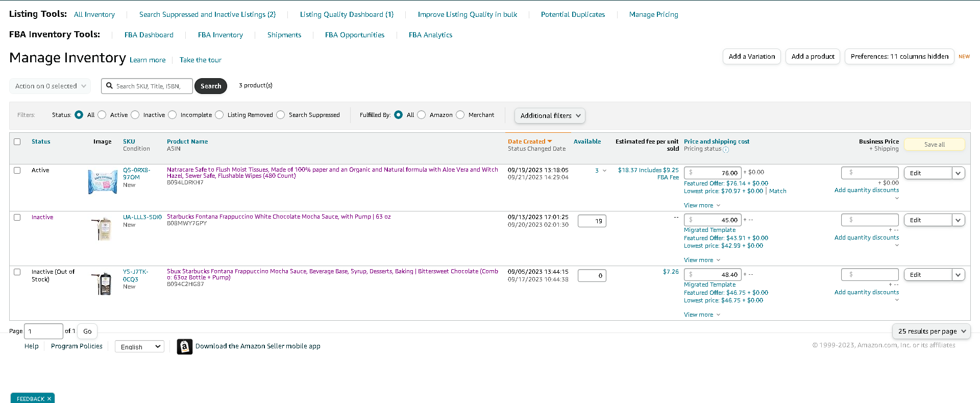Choose the Listing Removed status filter
Image resolution: width=980 pixels, height=403 pixels.
coord(219,115)
